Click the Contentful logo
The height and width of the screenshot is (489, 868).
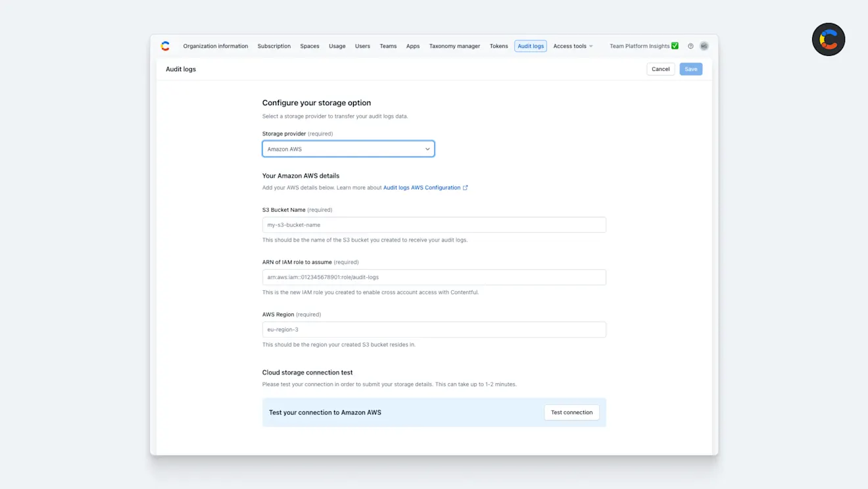165,45
